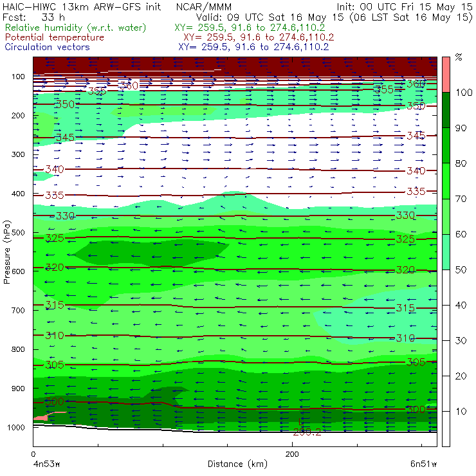Click the 'Fcst: 33 h' forecast text
The height and width of the screenshot is (476, 476).
click(33, 17)
